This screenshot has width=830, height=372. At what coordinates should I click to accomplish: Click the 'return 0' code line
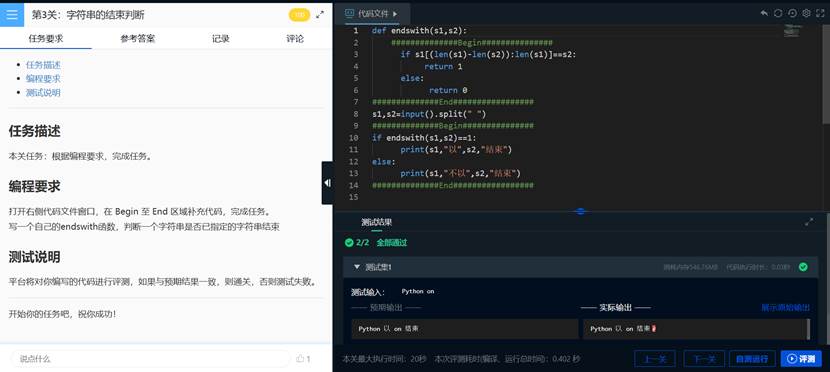pos(448,90)
